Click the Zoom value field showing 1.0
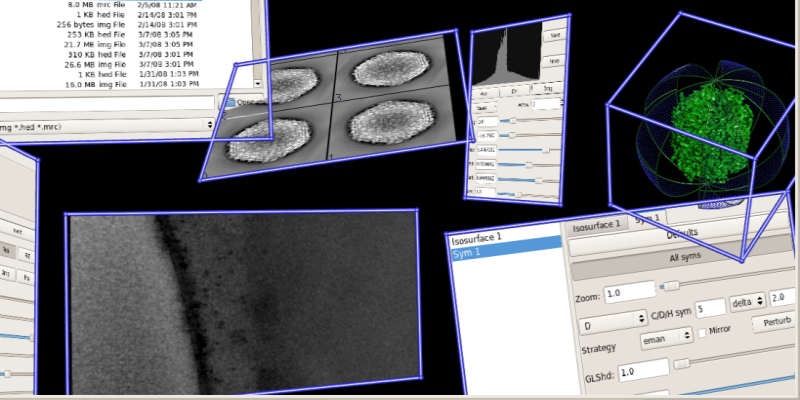Image resolution: width=800 pixels, height=400 pixels. pos(630,292)
